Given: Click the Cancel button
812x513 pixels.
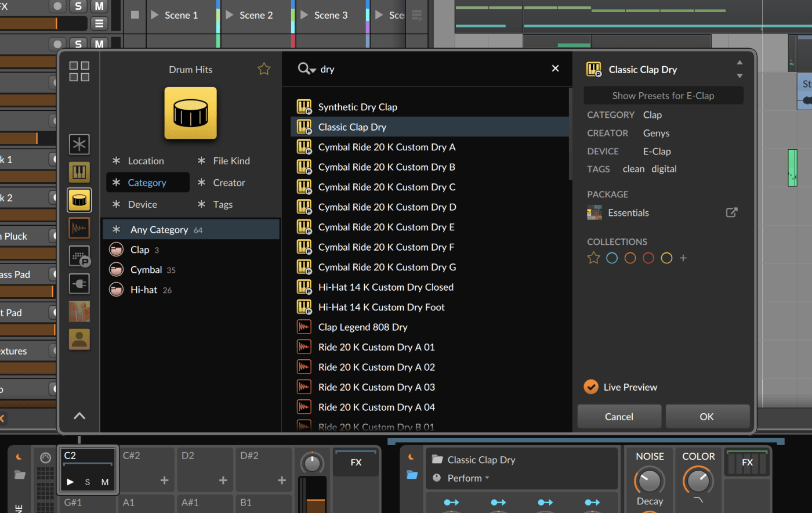Looking at the screenshot, I should 619,417.
